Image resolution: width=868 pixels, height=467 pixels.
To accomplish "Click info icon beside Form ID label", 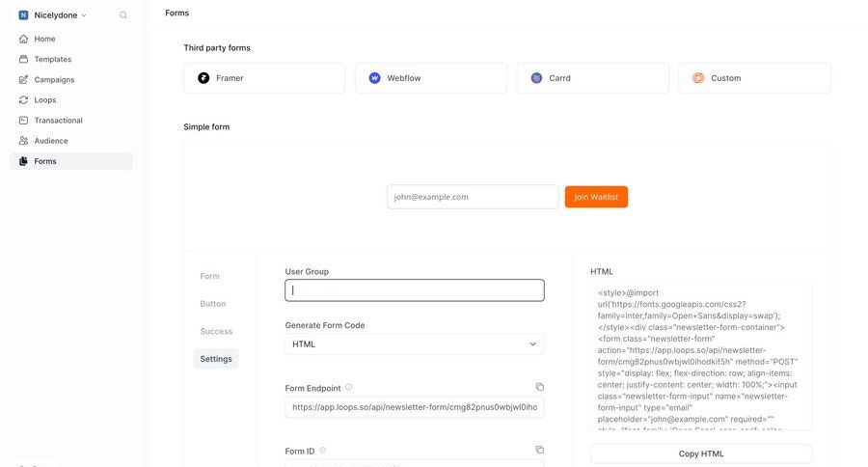I will coord(322,451).
